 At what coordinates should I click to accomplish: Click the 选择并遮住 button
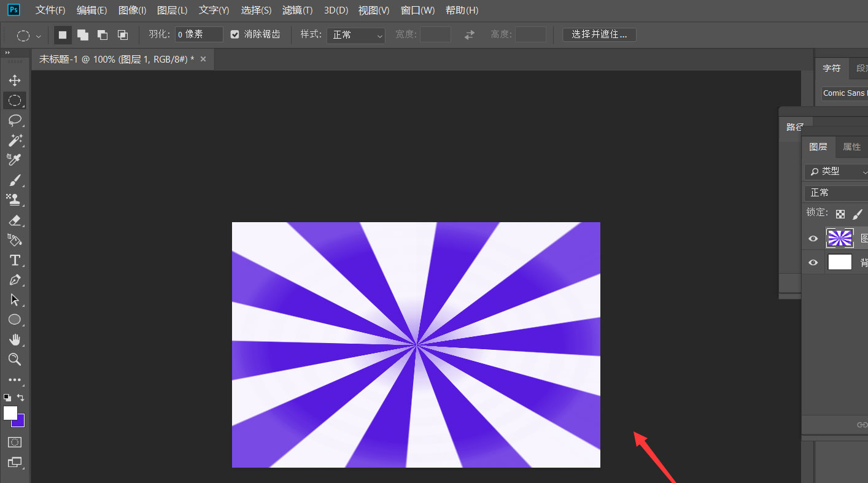(599, 34)
